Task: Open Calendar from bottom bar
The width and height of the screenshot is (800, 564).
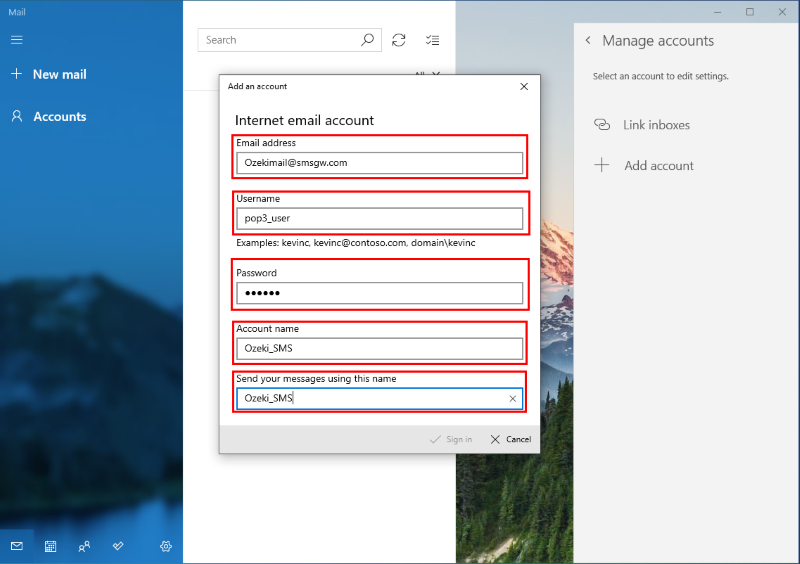Action: [x=51, y=546]
